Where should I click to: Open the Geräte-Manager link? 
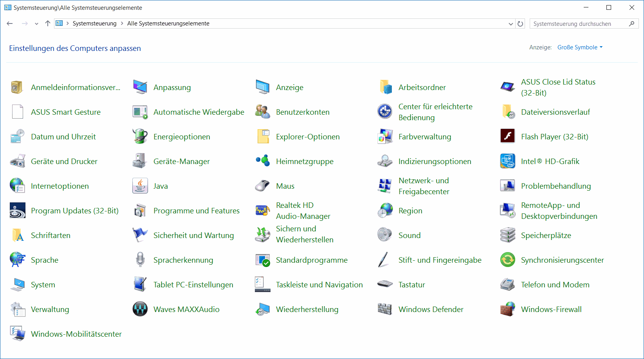coord(181,161)
